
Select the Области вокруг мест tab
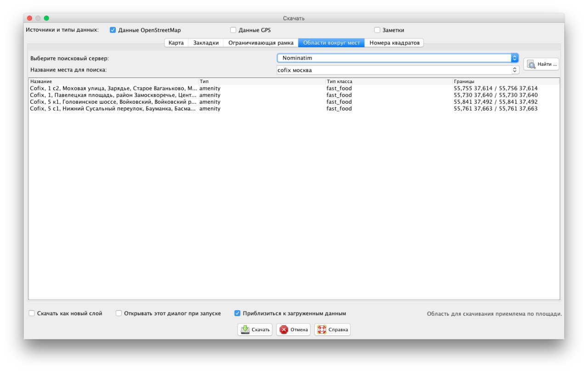pos(332,43)
